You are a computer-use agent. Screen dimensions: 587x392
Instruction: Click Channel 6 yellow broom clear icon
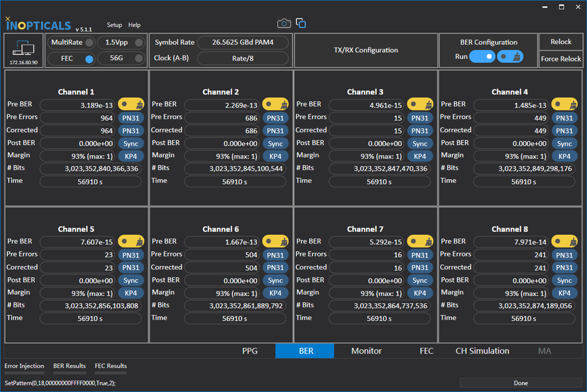[x=275, y=241]
